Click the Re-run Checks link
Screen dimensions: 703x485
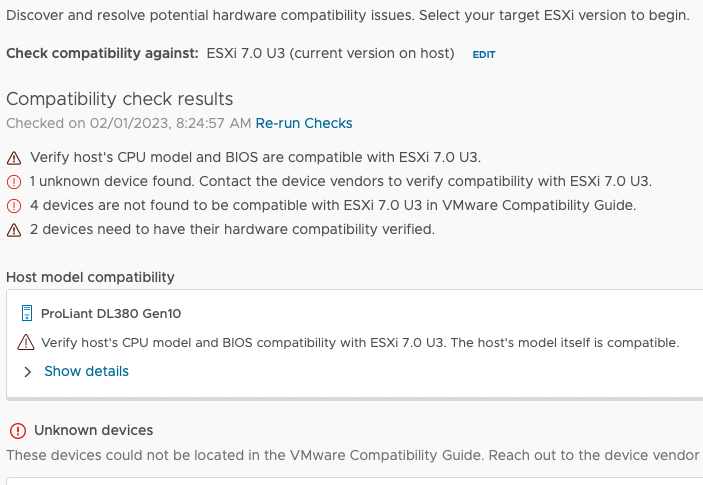tap(304, 123)
